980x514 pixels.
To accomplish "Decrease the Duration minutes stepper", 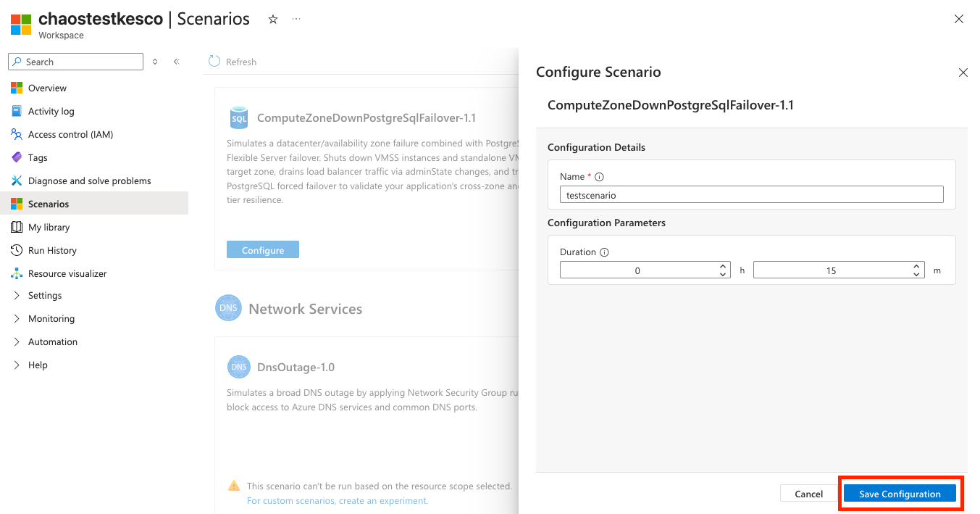I will (x=917, y=274).
